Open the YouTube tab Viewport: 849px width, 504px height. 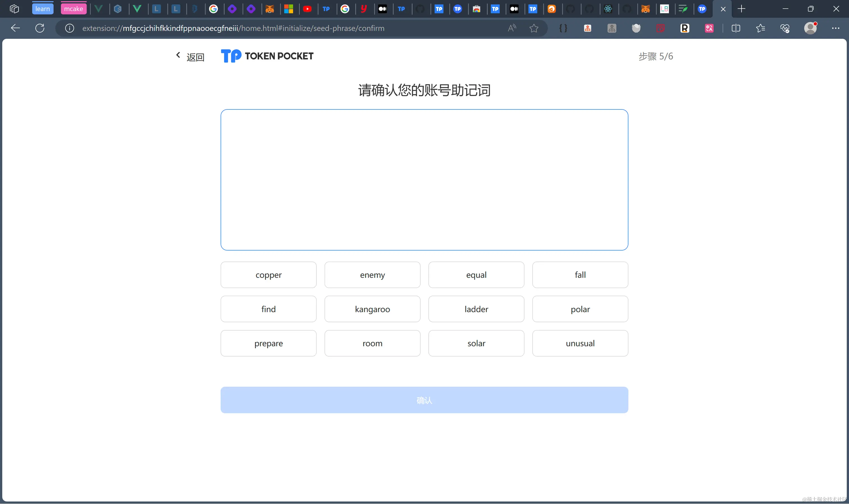(307, 9)
